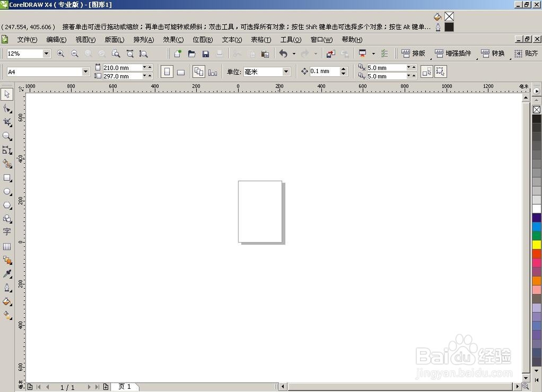Pick the green color swatch in palette

pyautogui.click(x=537, y=236)
